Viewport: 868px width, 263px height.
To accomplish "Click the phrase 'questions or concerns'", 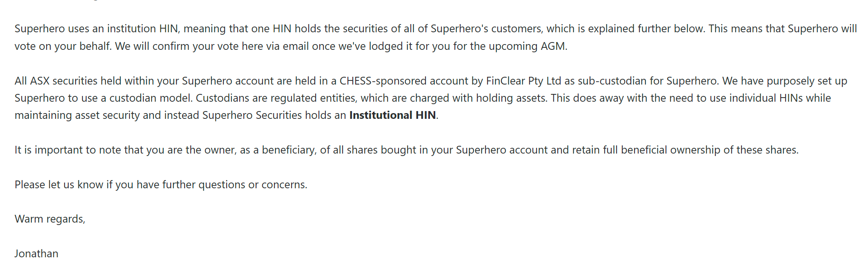I will [x=252, y=185].
